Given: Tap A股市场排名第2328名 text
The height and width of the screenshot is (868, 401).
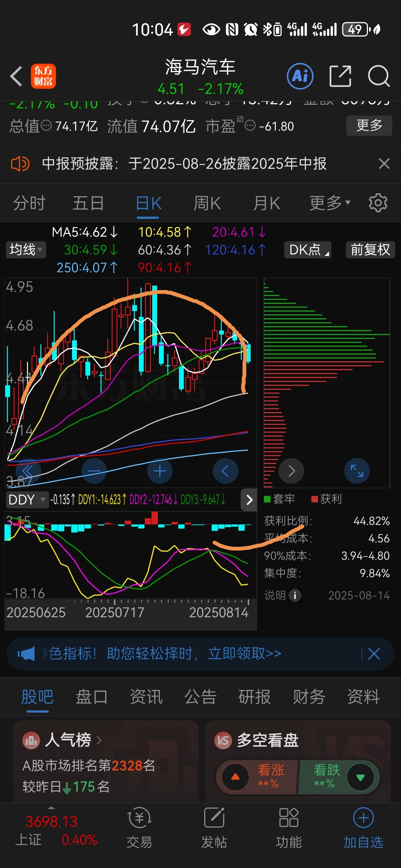Looking at the screenshot, I should pyautogui.click(x=89, y=765).
